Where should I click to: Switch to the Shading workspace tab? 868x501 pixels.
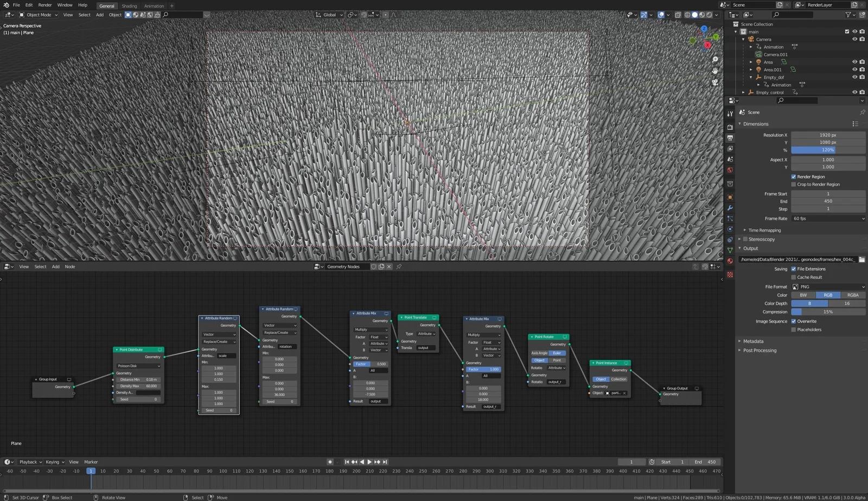click(x=130, y=6)
